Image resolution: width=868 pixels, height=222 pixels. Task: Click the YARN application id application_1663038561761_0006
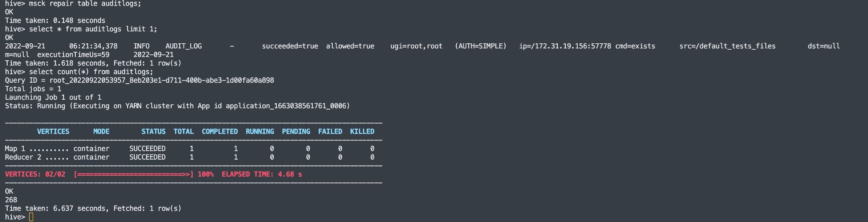pyautogui.click(x=288, y=106)
